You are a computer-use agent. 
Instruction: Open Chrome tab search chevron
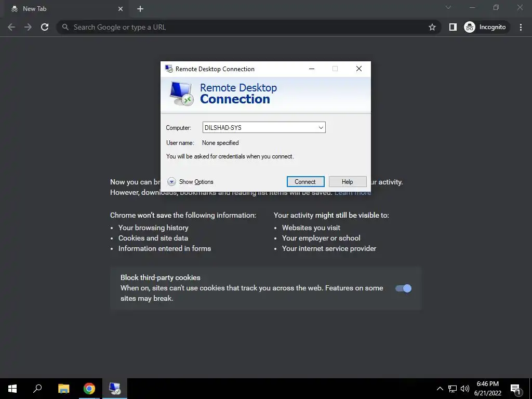448,7
